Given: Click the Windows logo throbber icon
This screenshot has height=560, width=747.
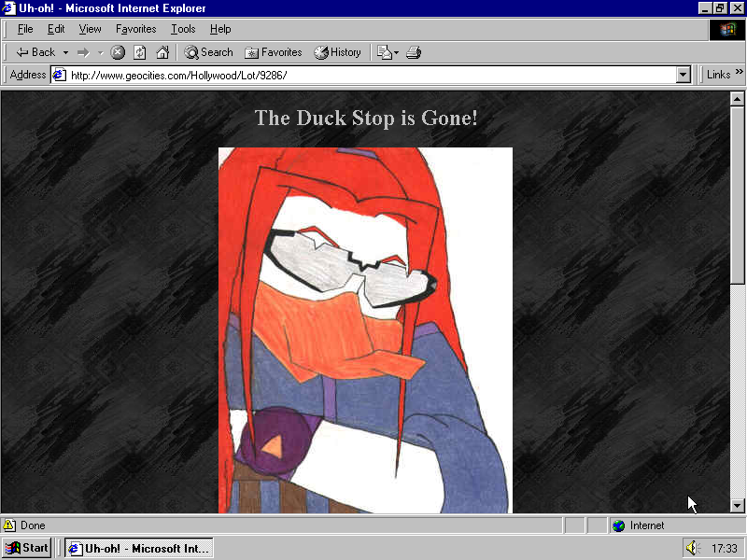Looking at the screenshot, I should 727,30.
